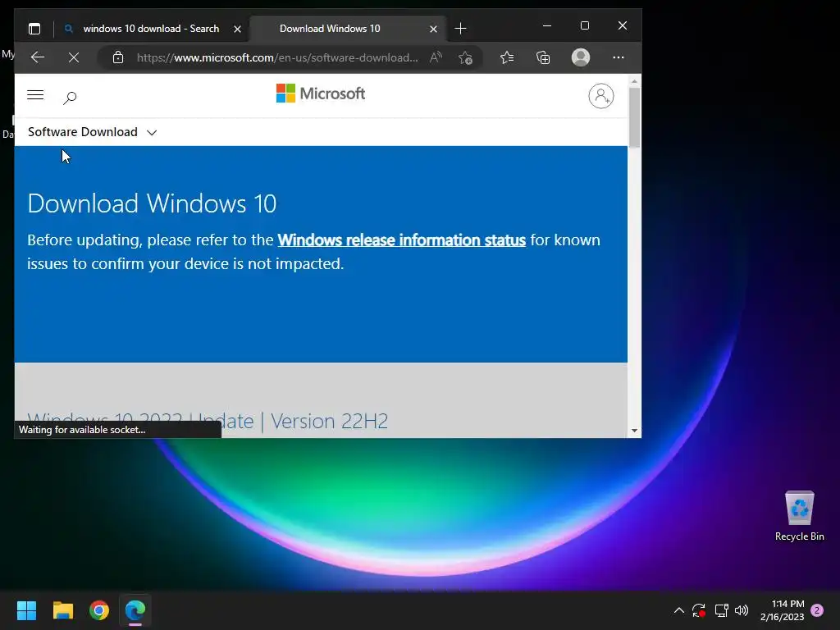Open Microsoft site search magnifier
Image resolution: width=840 pixels, height=630 pixels.
70,98
